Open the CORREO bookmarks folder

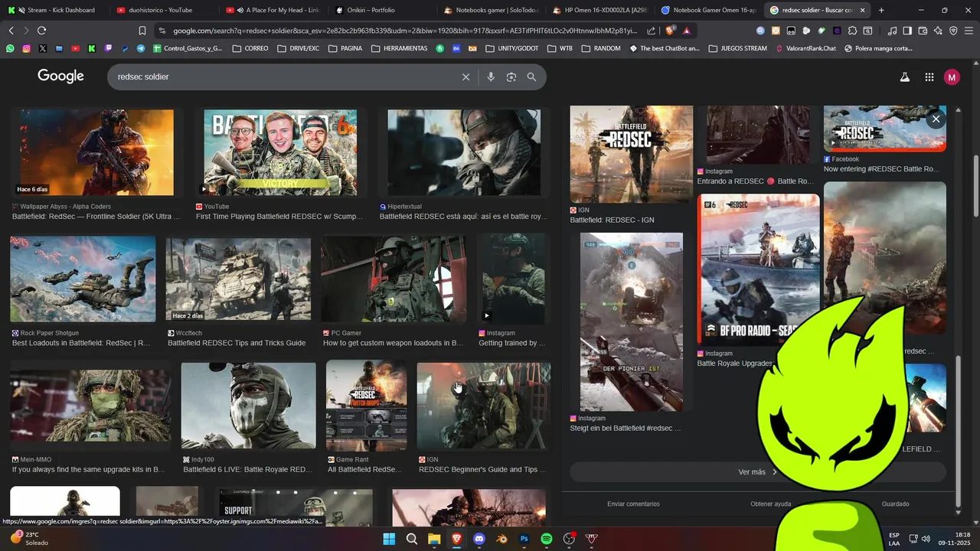(250, 48)
